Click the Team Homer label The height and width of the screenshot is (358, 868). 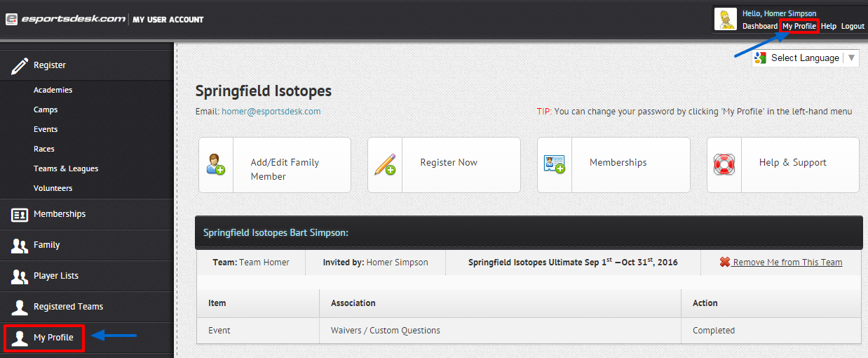pyautogui.click(x=251, y=262)
